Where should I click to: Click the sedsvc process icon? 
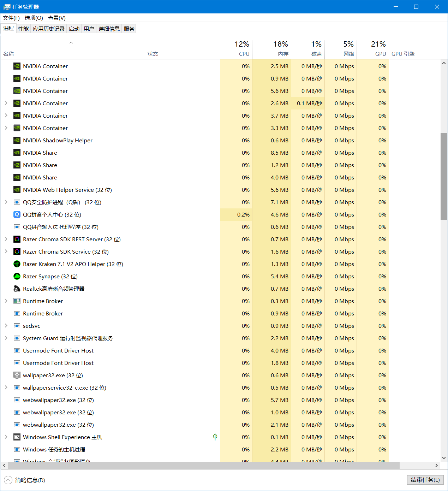click(x=17, y=326)
